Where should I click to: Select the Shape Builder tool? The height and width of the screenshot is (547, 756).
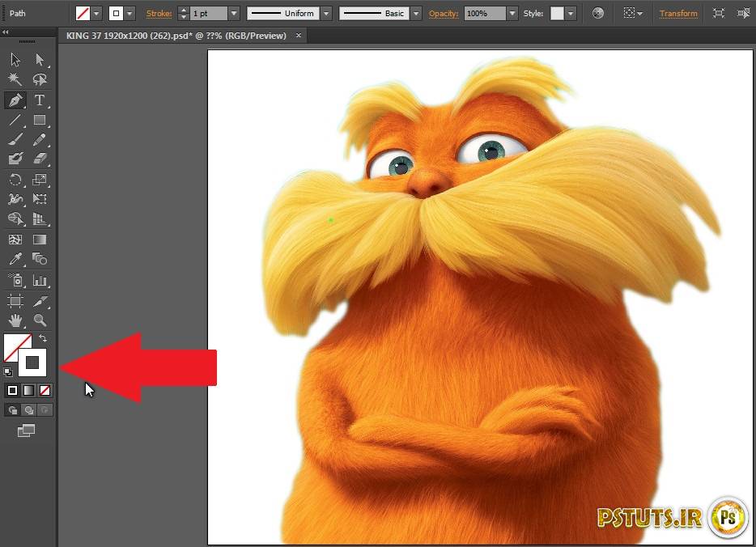pyautogui.click(x=15, y=218)
